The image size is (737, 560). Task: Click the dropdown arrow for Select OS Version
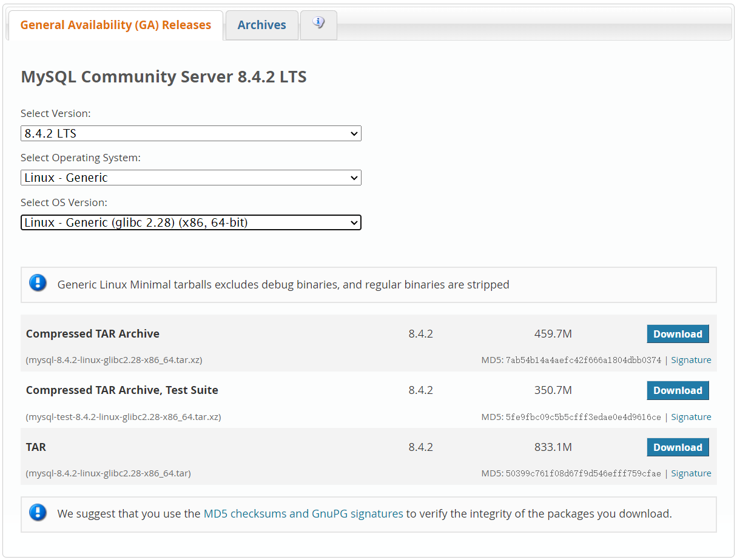point(354,222)
